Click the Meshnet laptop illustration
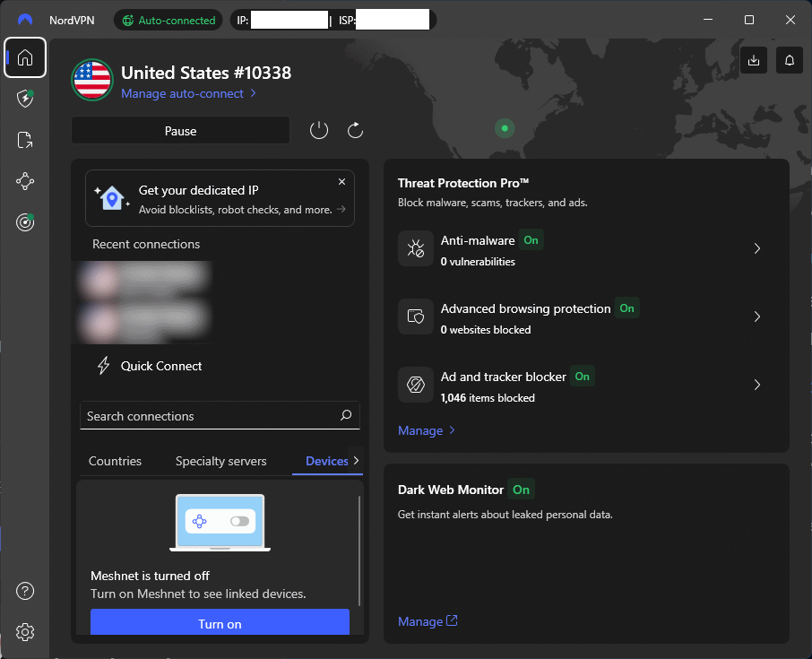Screen dimensions: 812x659 click(220, 522)
